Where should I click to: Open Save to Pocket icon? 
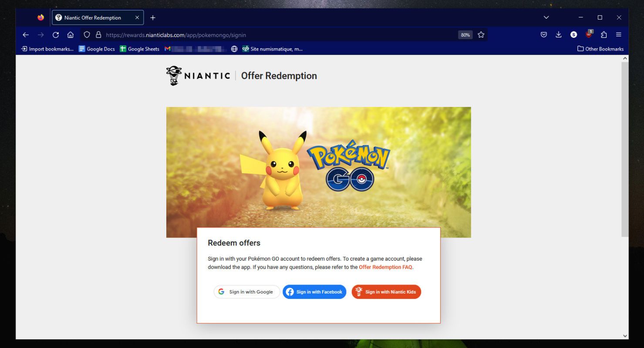tap(544, 35)
